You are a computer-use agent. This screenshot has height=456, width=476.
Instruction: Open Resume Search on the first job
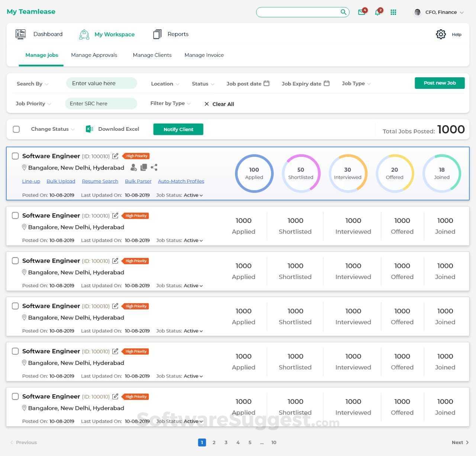(x=100, y=181)
